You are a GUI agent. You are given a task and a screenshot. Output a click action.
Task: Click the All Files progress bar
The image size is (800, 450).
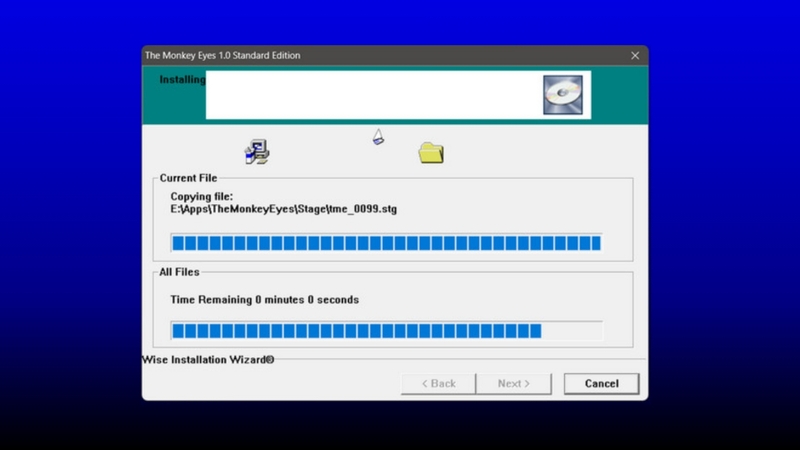tap(386, 331)
